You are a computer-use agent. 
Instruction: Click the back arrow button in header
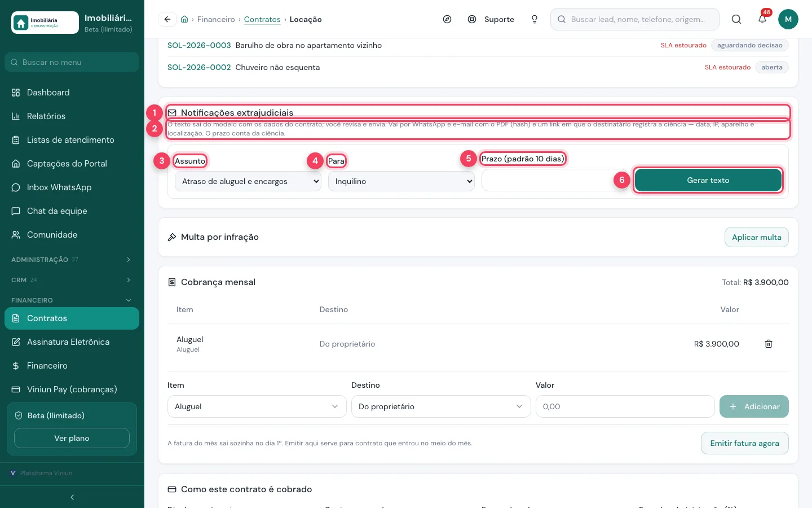(x=167, y=19)
